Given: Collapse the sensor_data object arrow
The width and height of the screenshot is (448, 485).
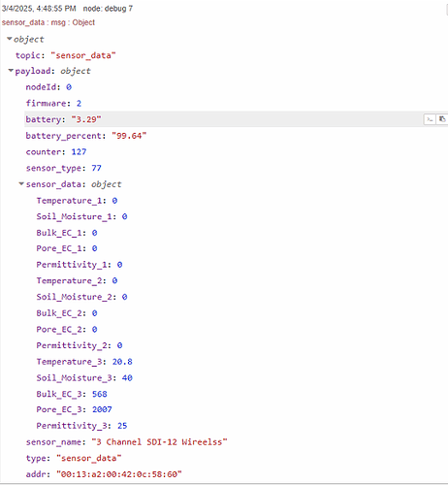Looking at the screenshot, I should click(21, 183).
